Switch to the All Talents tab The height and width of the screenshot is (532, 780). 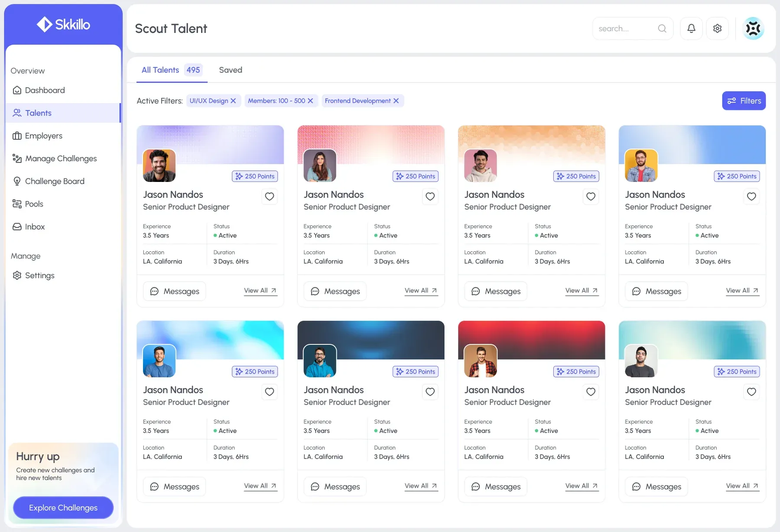tap(172, 70)
